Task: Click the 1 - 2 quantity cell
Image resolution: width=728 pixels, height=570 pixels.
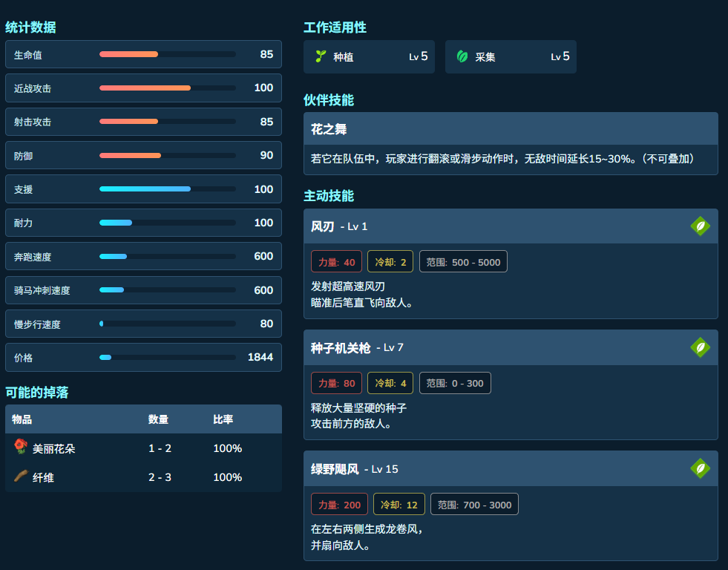Action: tap(160, 448)
